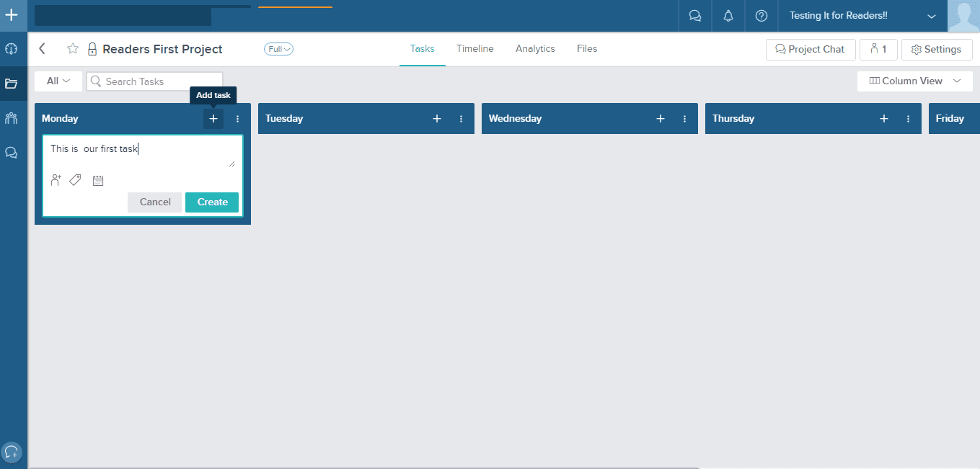Expand the All tasks filter dropdown
Screen dimensions: 980x469
tap(58, 81)
